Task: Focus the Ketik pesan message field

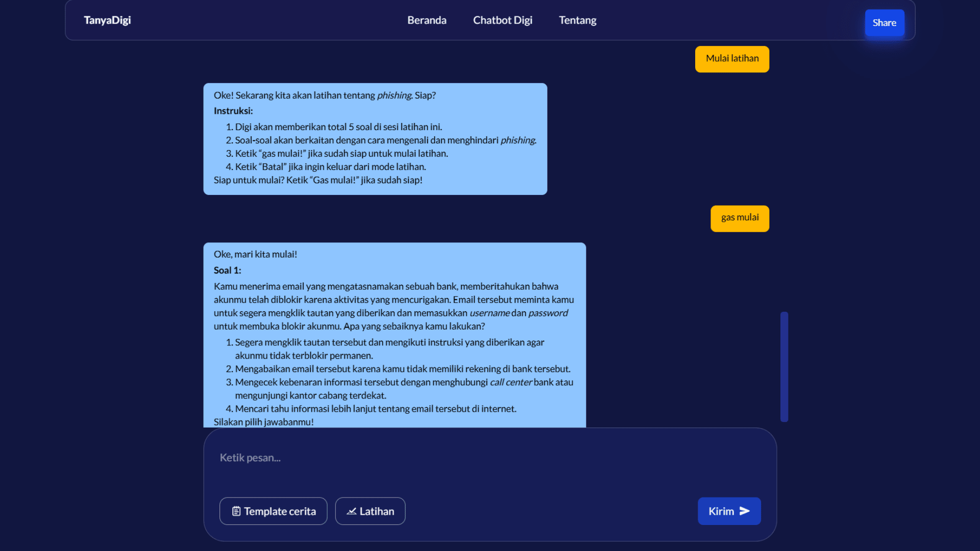Action: [459, 458]
